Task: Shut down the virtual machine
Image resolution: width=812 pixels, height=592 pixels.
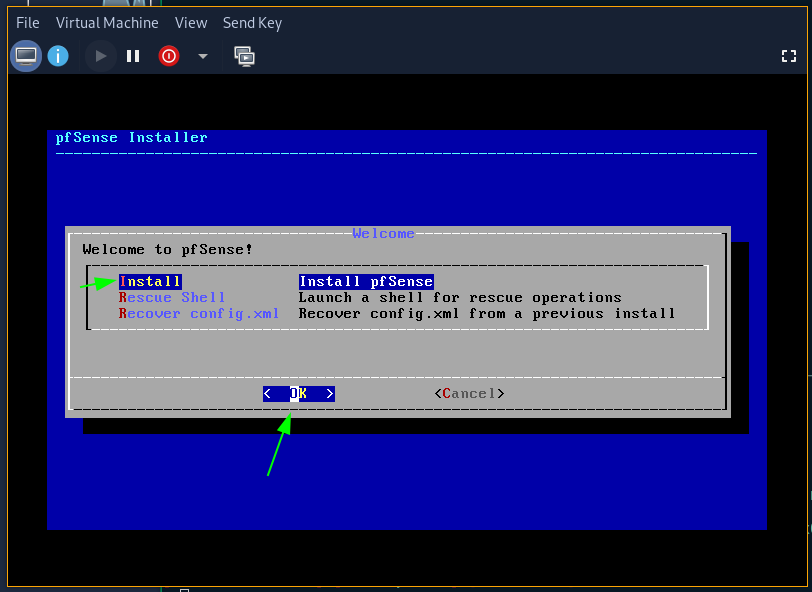Action: coord(169,56)
